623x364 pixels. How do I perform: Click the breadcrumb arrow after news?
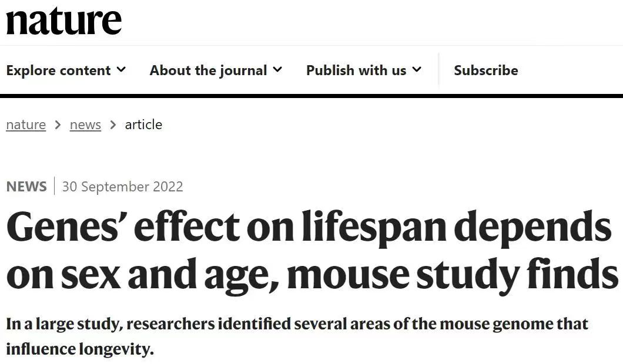pyautogui.click(x=113, y=124)
